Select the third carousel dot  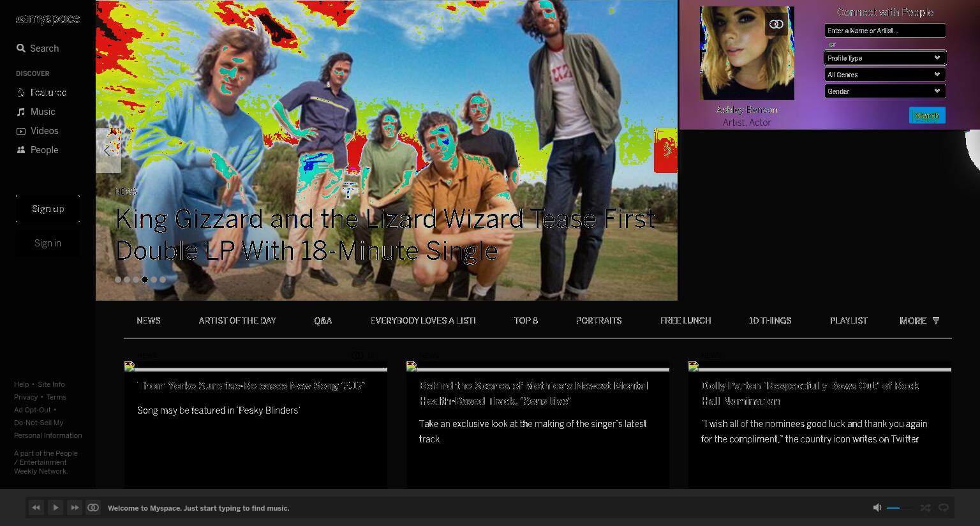pos(136,280)
